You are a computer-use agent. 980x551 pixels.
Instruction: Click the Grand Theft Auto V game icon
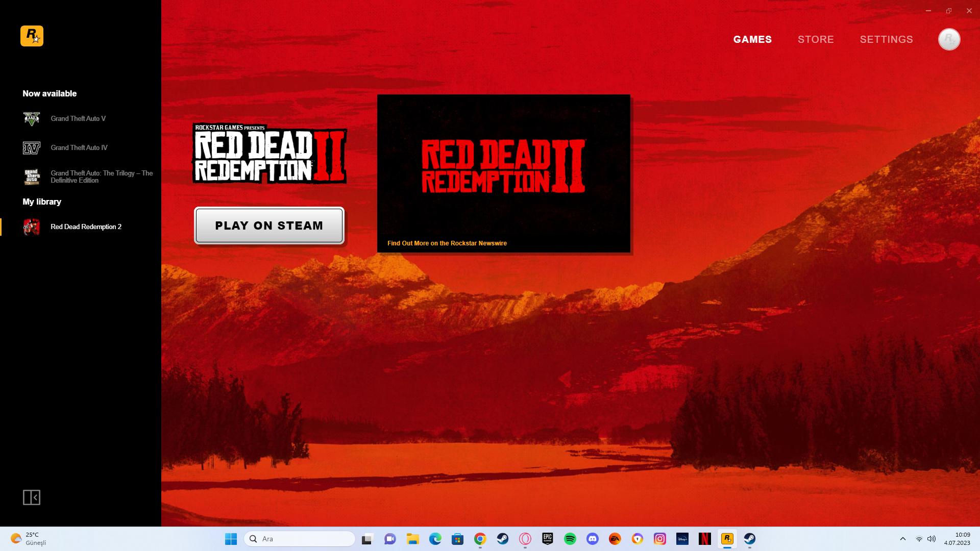pos(32,118)
